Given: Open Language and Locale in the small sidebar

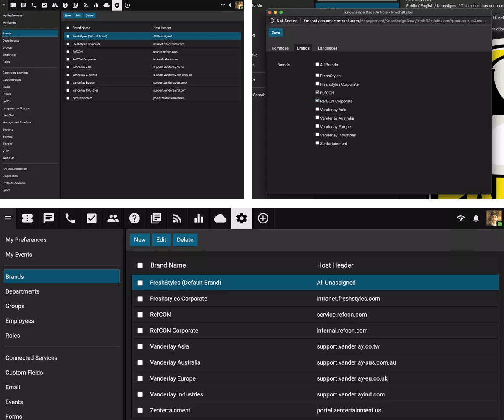Looking at the screenshot, I should pyautogui.click(x=16, y=108).
